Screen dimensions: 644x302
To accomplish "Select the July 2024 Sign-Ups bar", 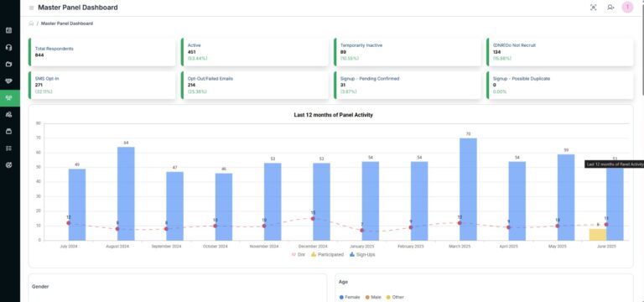I will pos(77,205).
